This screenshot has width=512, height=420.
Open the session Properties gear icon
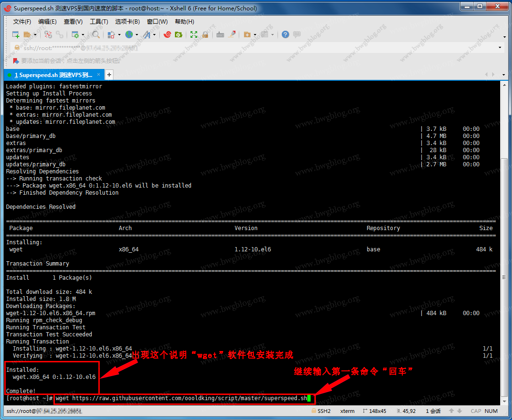pyautogui.click(x=75, y=34)
